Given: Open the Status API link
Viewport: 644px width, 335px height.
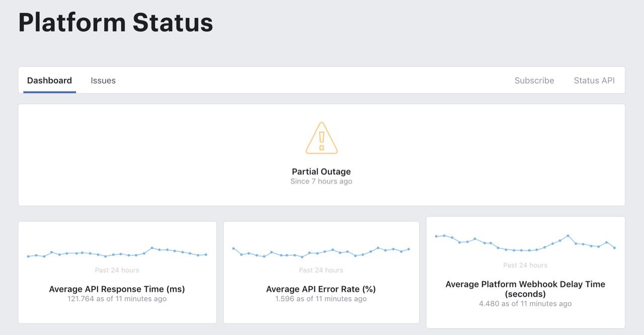Looking at the screenshot, I should point(594,80).
